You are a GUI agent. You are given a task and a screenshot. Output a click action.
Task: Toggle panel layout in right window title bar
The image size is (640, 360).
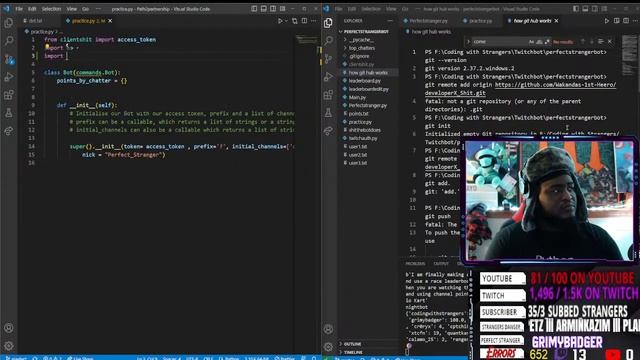coord(585,9)
